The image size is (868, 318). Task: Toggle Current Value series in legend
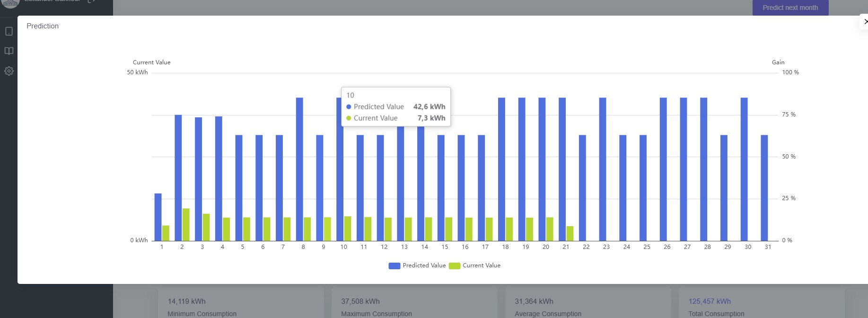pyautogui.click(x=481, y=265)
